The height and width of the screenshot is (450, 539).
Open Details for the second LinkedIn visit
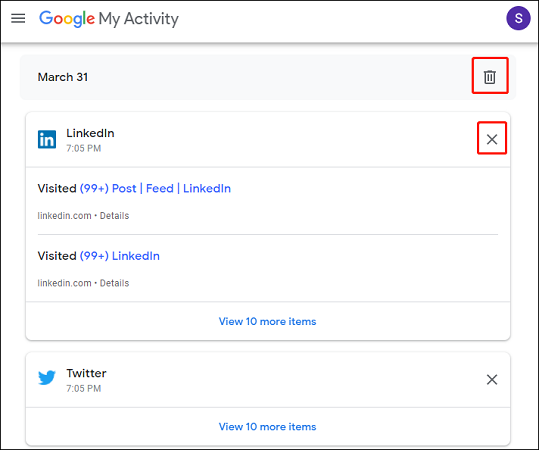click(114, 283)
